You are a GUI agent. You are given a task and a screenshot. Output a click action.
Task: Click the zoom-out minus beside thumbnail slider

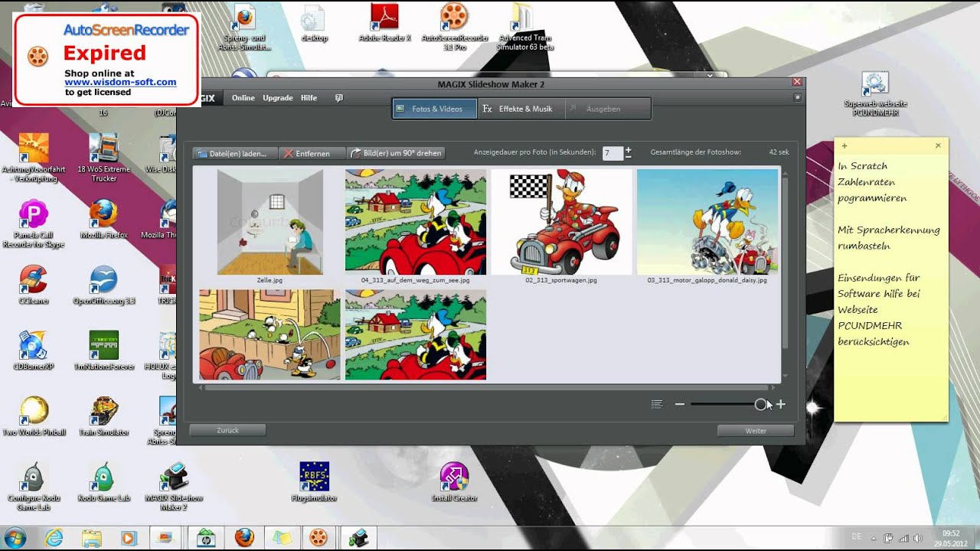pyautogui.click(x=680, y=404)
